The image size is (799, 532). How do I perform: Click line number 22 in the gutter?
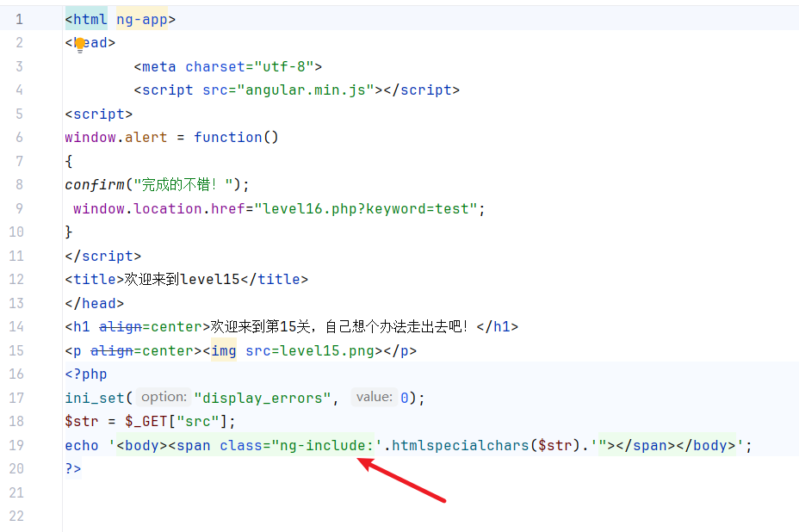pyautogui.click(x=16, y=516)
